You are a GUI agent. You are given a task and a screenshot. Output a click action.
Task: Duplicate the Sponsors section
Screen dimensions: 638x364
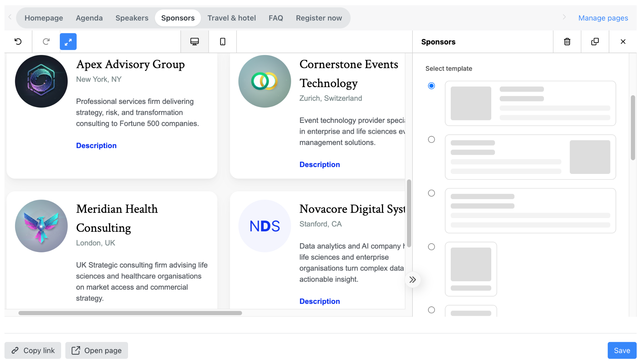tap(595, 41)
